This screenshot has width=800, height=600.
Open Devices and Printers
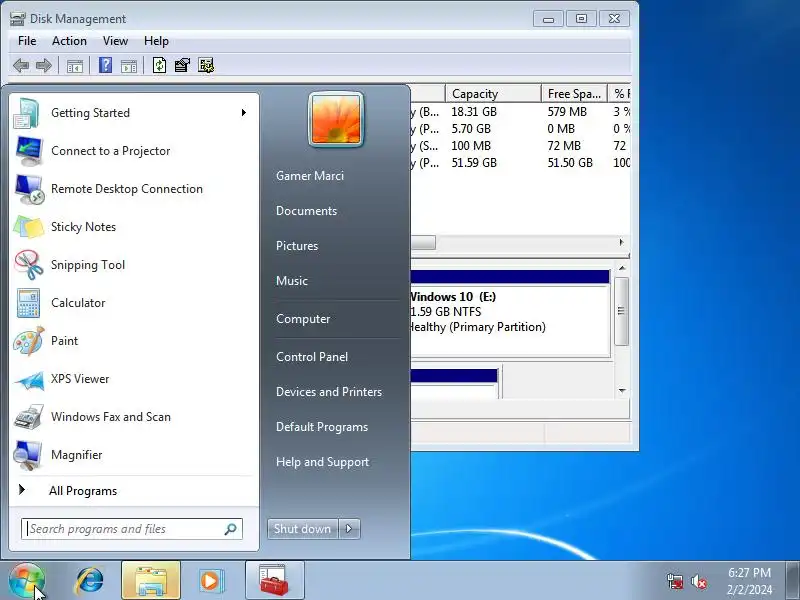point(329,392)
